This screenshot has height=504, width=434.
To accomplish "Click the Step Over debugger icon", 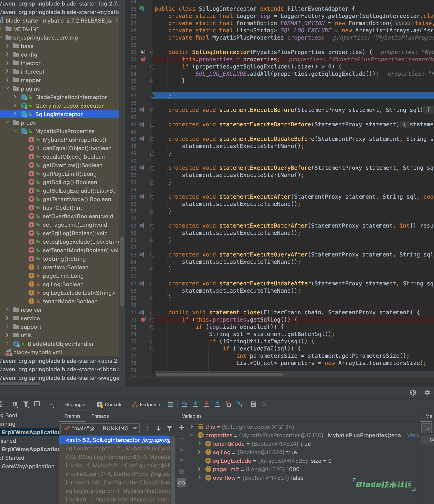I will click(x=184, y=404).
